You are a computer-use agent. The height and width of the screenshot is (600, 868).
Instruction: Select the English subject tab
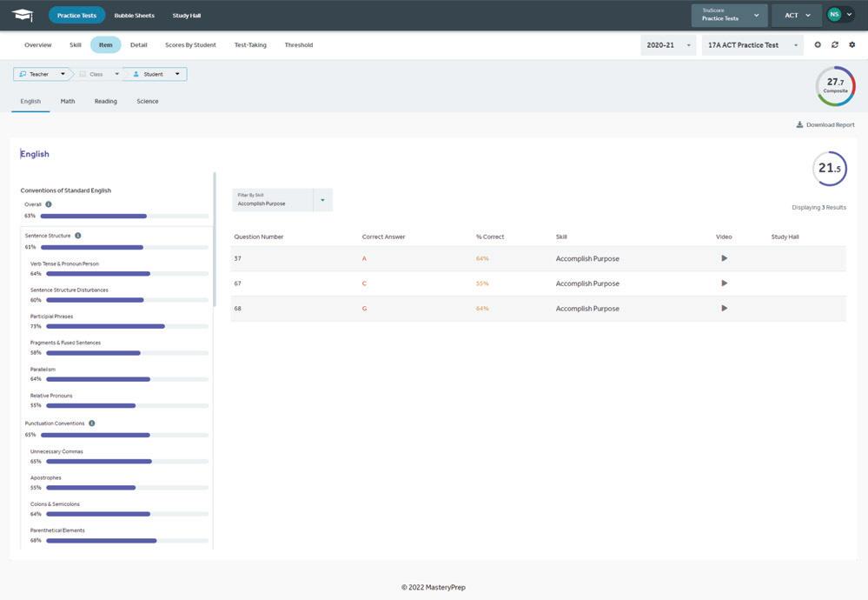(x=30, y=102)
